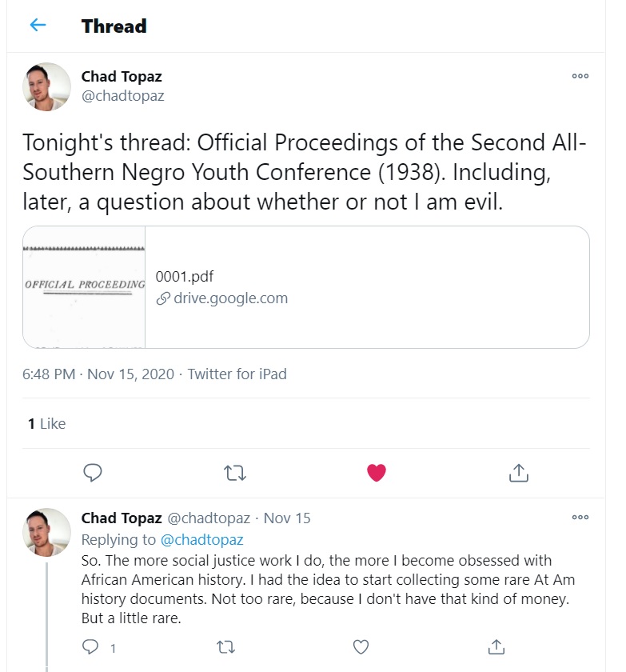
Task: Open the 0001.pdf link card
Action: [x=366, y=287]
